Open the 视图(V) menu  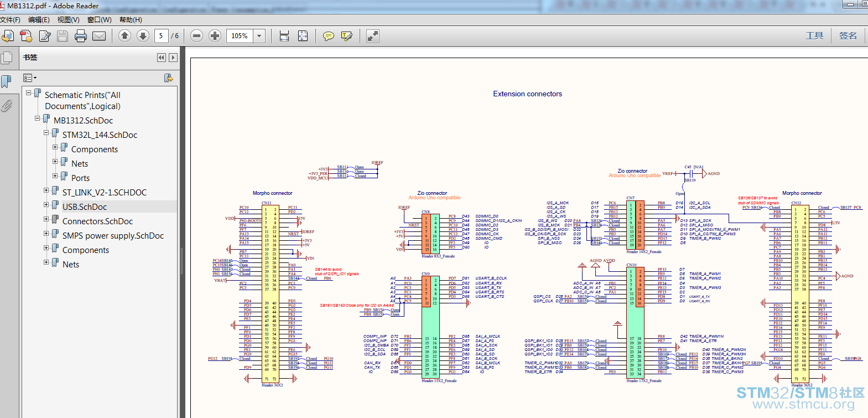coord(69,20)
